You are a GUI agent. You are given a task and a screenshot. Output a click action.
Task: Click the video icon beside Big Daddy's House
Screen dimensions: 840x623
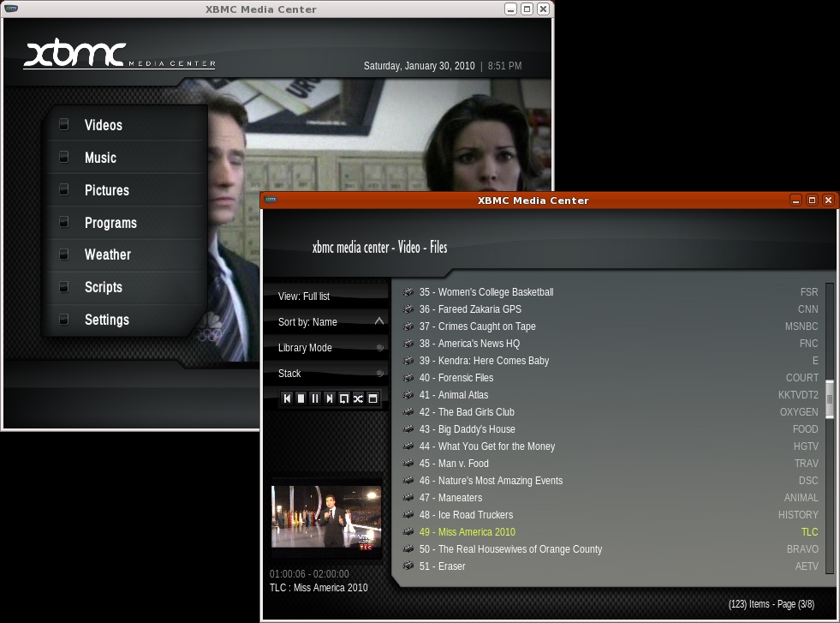pyautogui.click(x=408, y=429)
